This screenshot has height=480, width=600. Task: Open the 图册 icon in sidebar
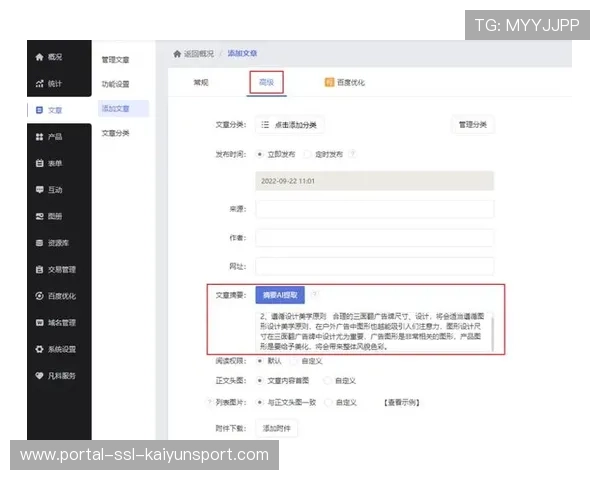pos(39,216)
